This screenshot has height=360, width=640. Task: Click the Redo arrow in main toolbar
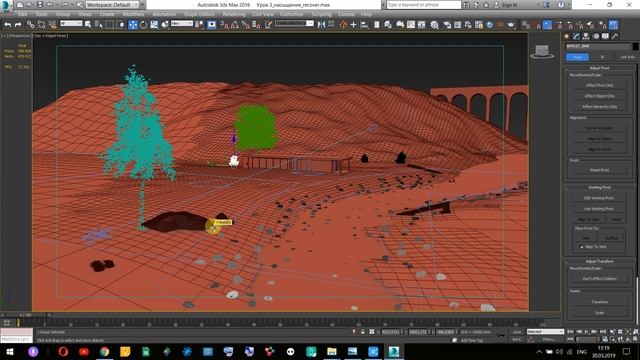[18, 25]
